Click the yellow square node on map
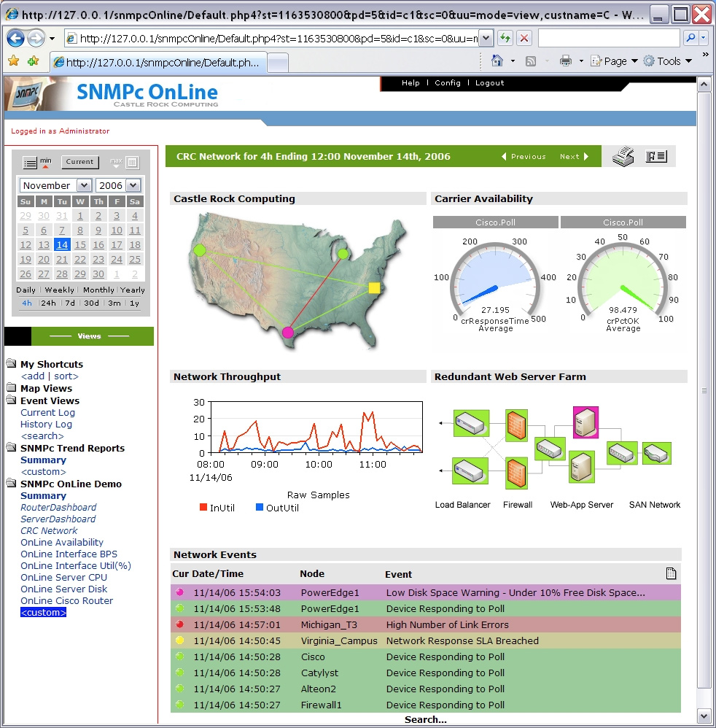The height and width of the screenshot is (728, 716). [374, 288]
